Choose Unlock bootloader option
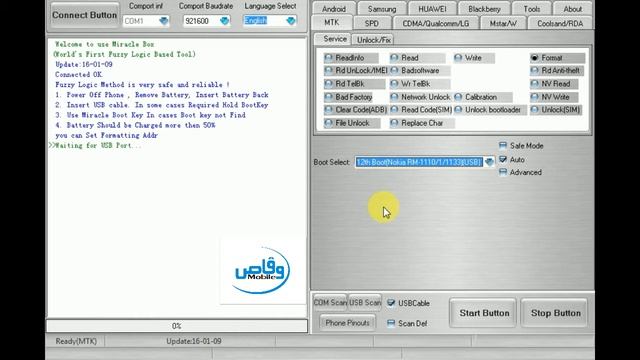This screenshot has height=360, width=640. click(490, 110)
